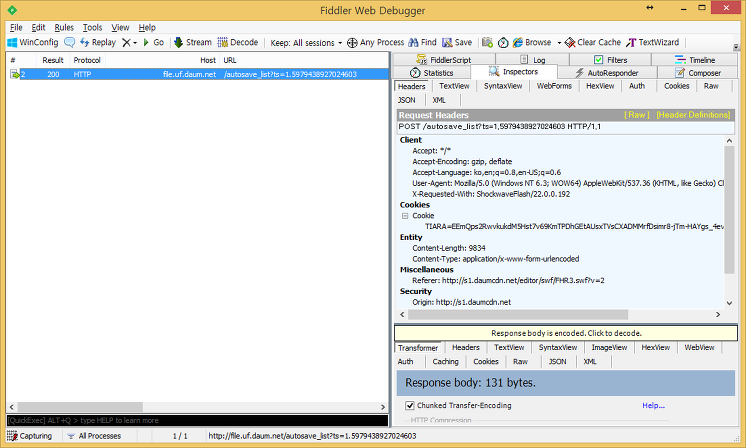The height and width of the screenshot is (448, 746).
Task: Switch to the AutoResponder tab
Action: pyautogui.click(x=607, y=73)
